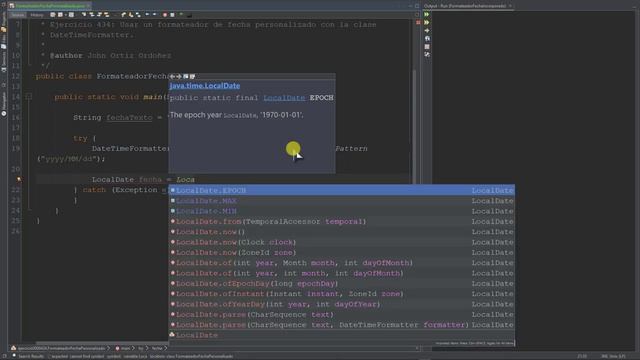Click the main breadcrumb in editor footer
The height and width of the screenshot is (360, 640).
pos(123,348)
